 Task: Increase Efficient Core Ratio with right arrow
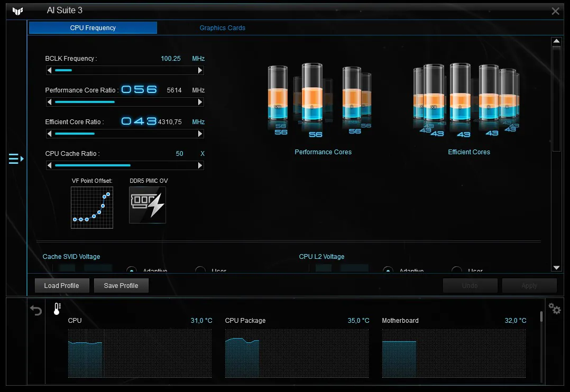[200, 134]
